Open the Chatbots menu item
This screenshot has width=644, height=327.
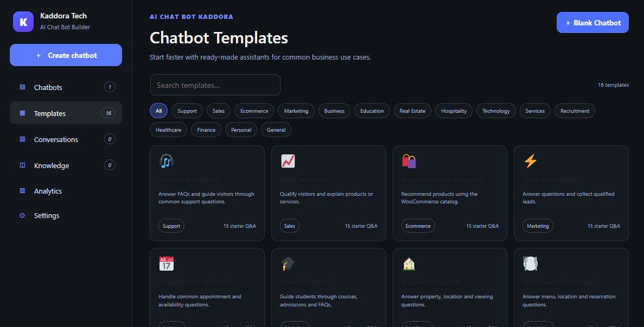pos(65,87)
